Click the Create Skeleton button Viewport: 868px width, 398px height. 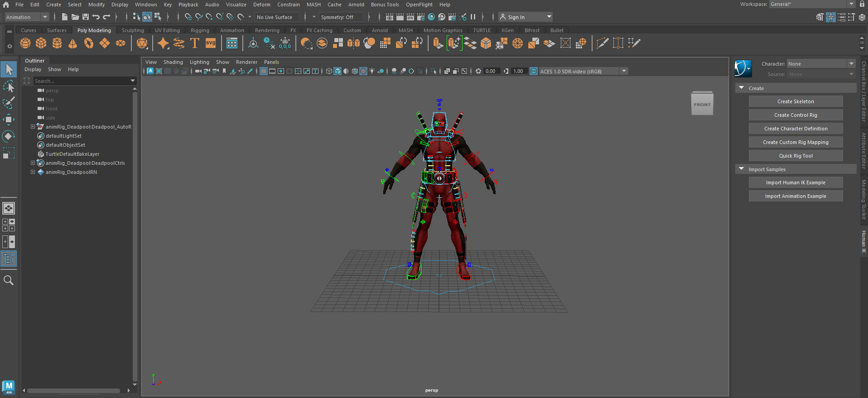click(796, 101)
